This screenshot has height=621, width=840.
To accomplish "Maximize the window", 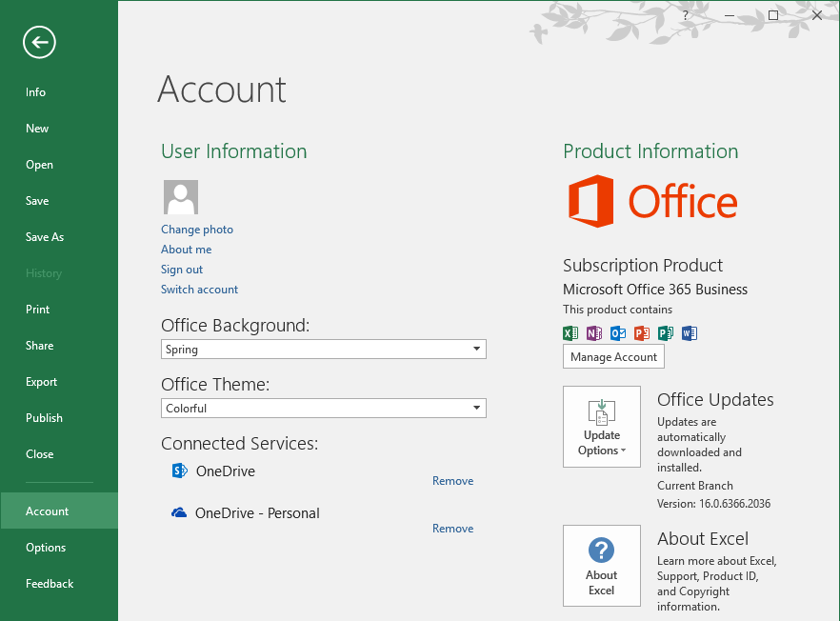I will (x=773, y=15).
